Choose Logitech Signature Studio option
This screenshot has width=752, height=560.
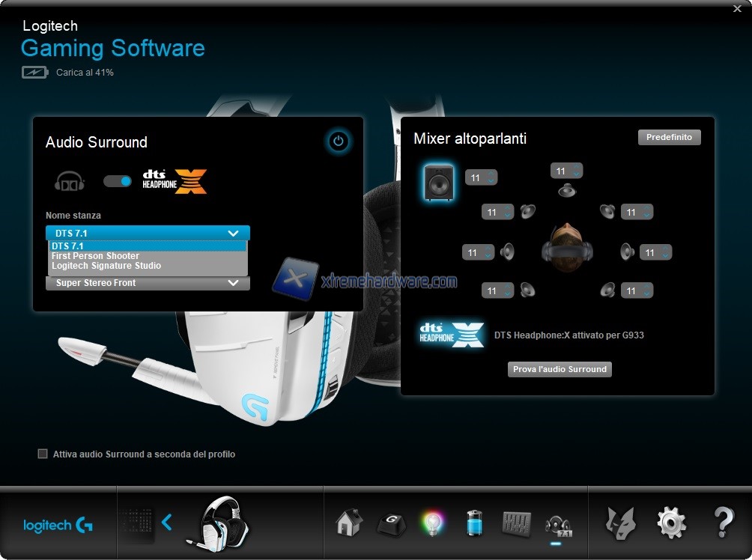pyautogui.click(x=106, y=266)
